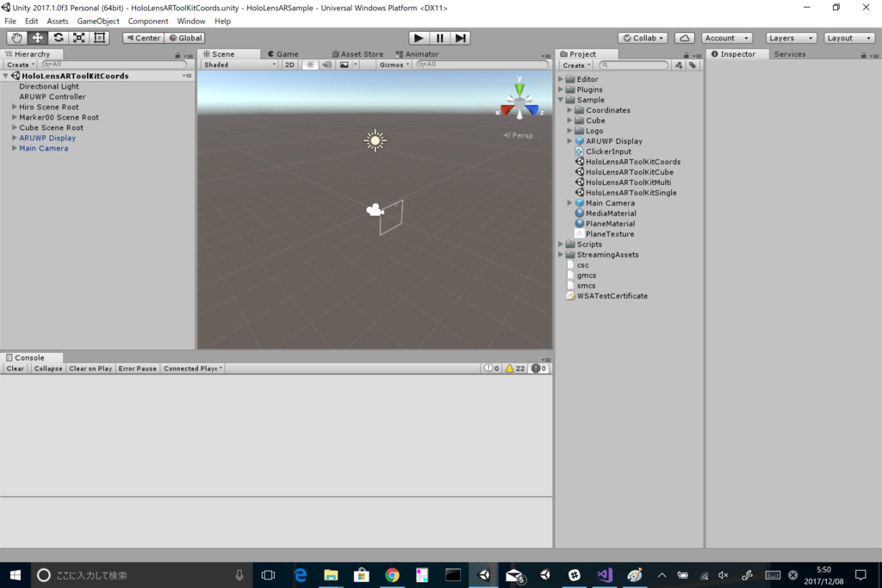Search by label icon in Project
The height and width of the screenshot is (588, 882).
click(693, 65)
